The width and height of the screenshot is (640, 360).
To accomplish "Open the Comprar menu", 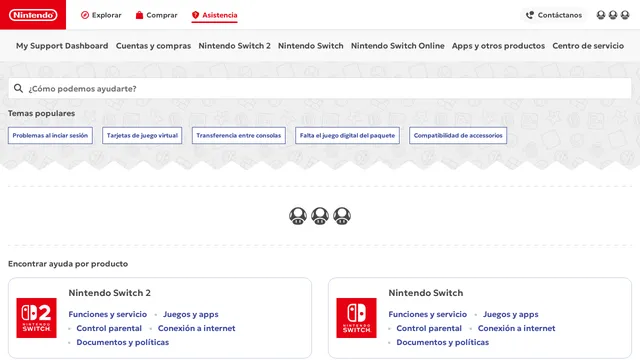I will (157, 15).
